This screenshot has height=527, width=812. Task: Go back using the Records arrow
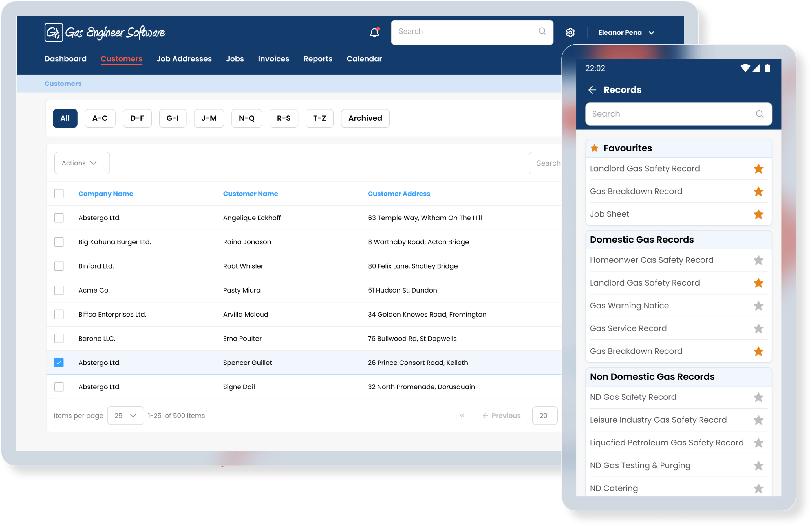point(592,90)
